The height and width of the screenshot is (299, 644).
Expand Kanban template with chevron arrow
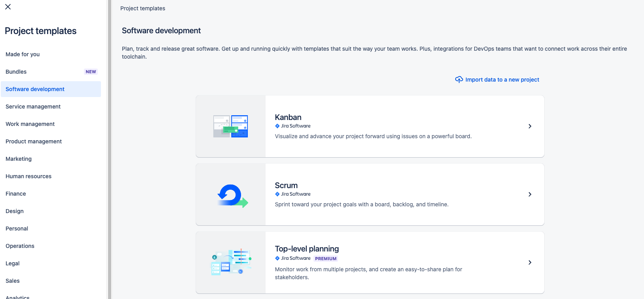(530, 126)
